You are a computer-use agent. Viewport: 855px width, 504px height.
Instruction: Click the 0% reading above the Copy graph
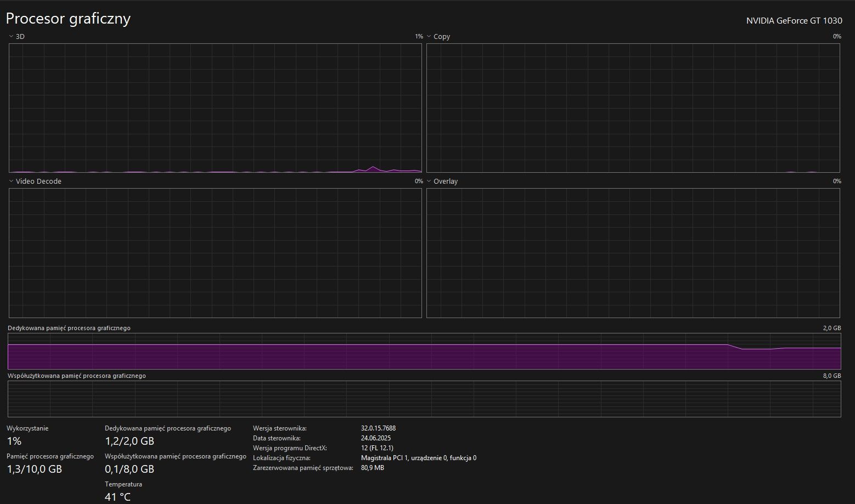pos(837,37)
